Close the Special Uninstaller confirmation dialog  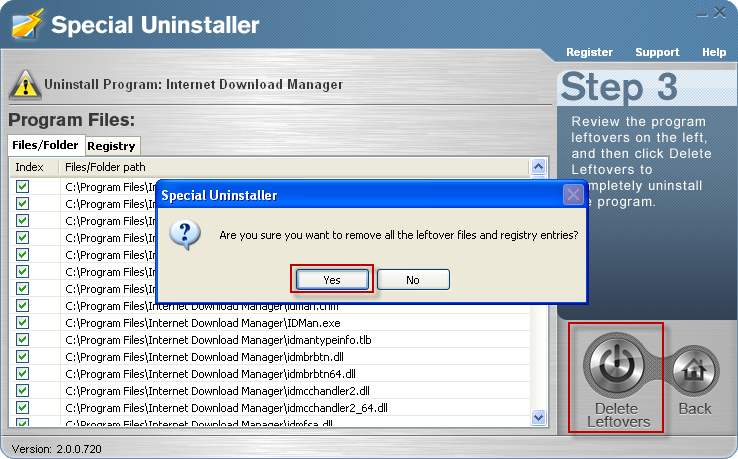pos(573,194)
